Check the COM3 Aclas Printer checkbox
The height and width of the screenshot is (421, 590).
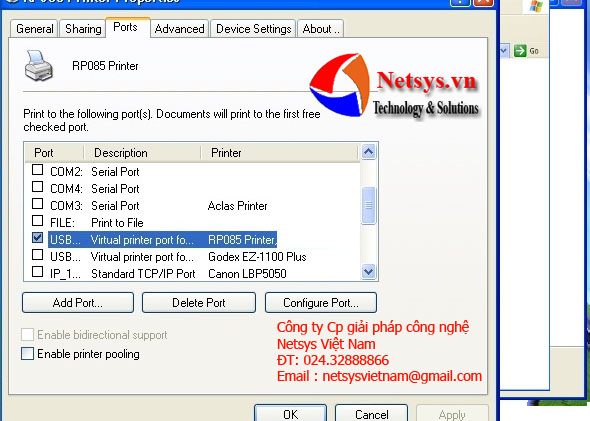[37, 204]
